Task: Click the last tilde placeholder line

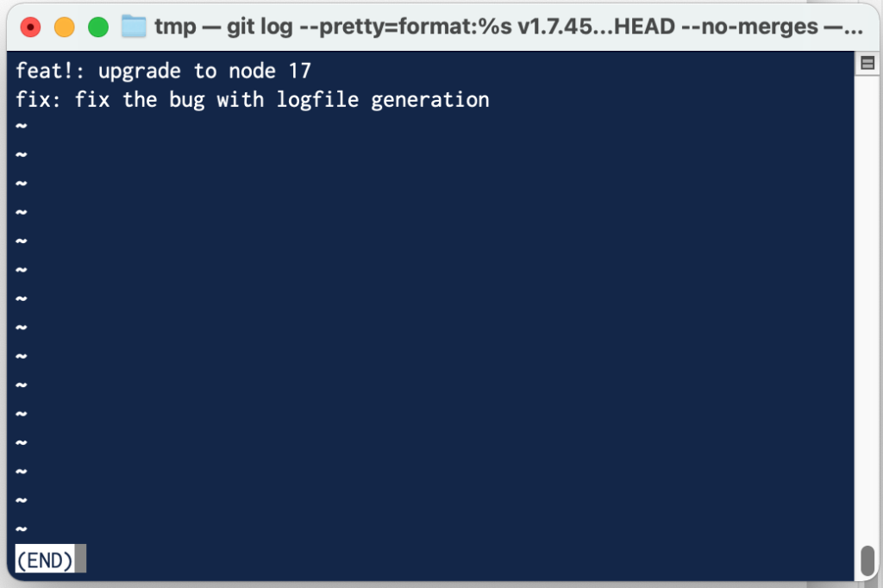Action: click(x=20, y=529)
